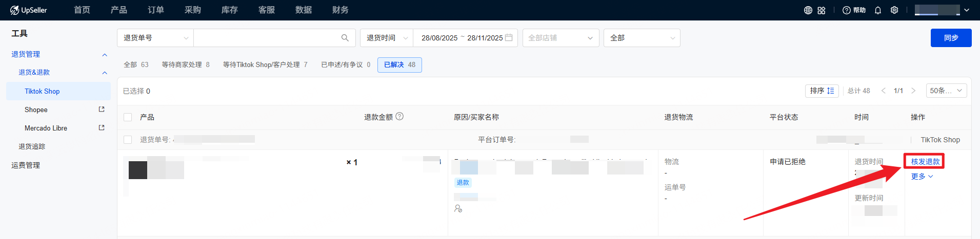Switch to the 等待商家处理 tab

pyautogui.click(x=185, y=65)
